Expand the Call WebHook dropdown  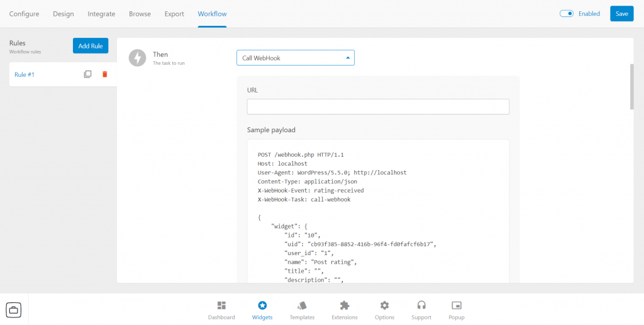[296, 58]
